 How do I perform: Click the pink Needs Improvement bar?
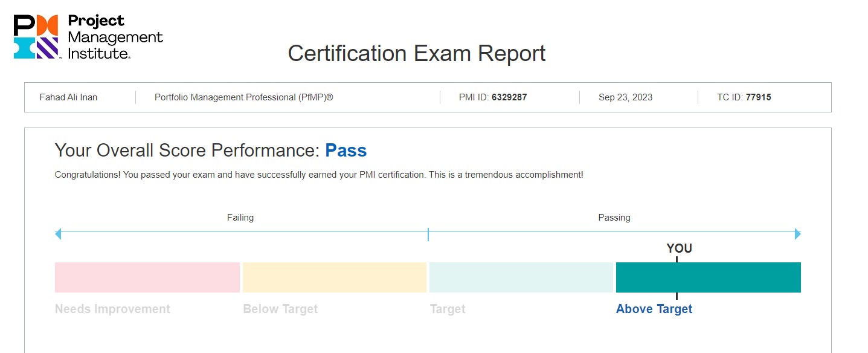tap(147, 277)
